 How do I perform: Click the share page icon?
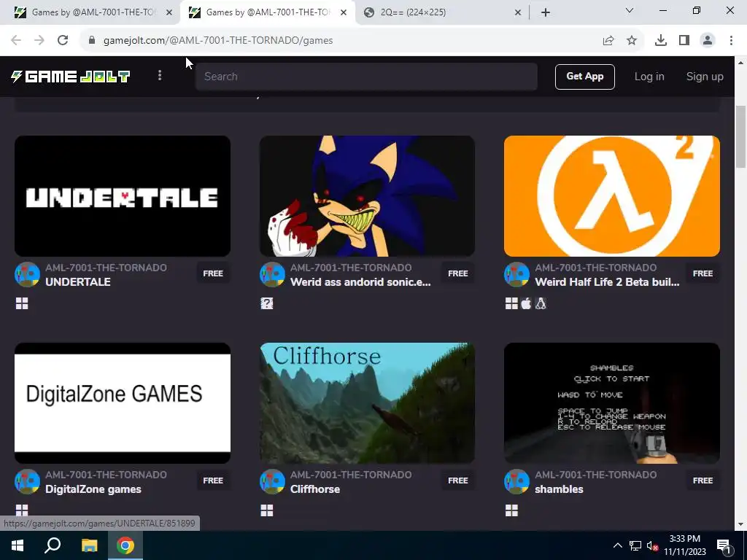tap(608, 41)
